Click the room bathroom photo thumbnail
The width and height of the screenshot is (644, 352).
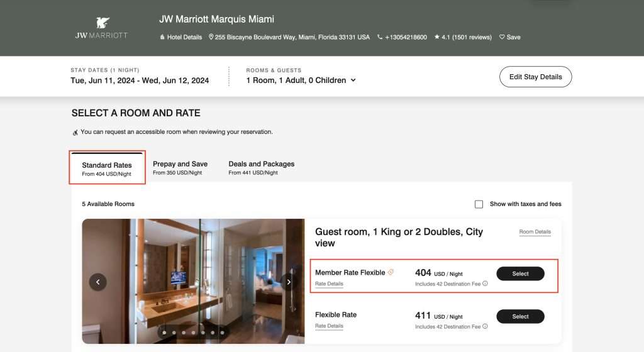194,281
